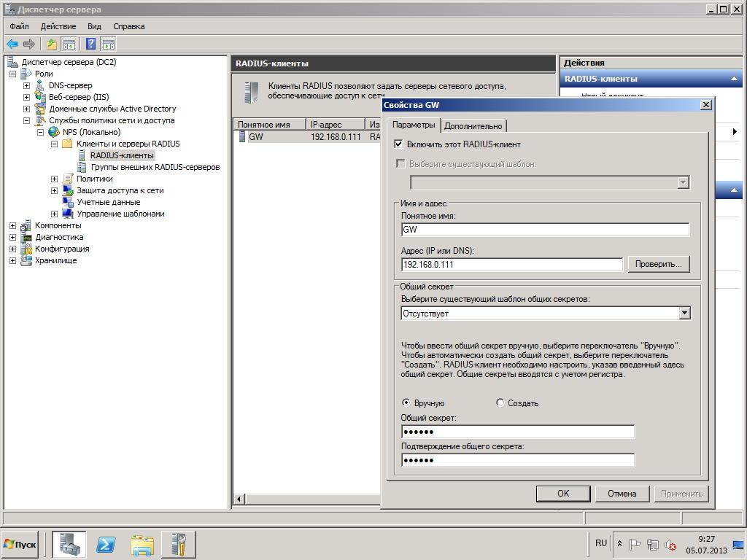Click the Общий секрет password field
747x560 pixels.
coord(518,432)
